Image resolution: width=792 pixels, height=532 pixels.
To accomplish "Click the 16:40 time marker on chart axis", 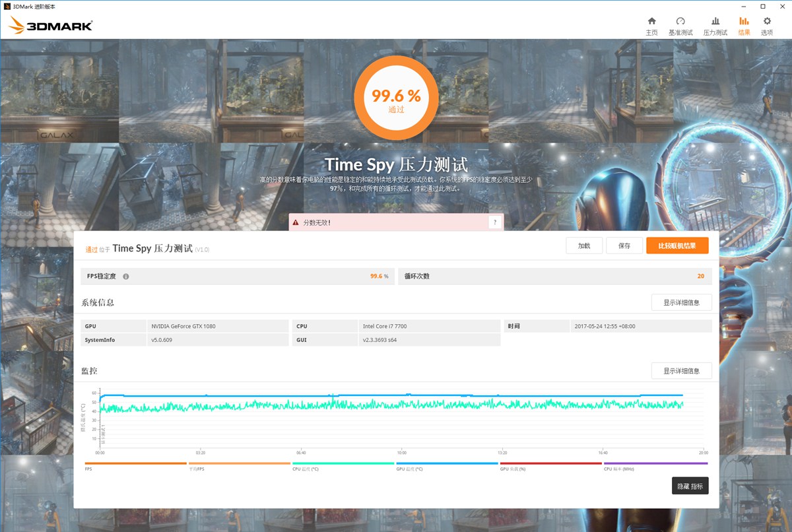I will [x=603, y=453].
